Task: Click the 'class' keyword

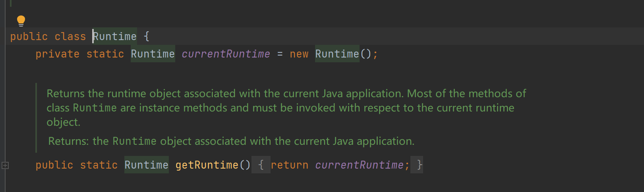Action: coord(70,36)
